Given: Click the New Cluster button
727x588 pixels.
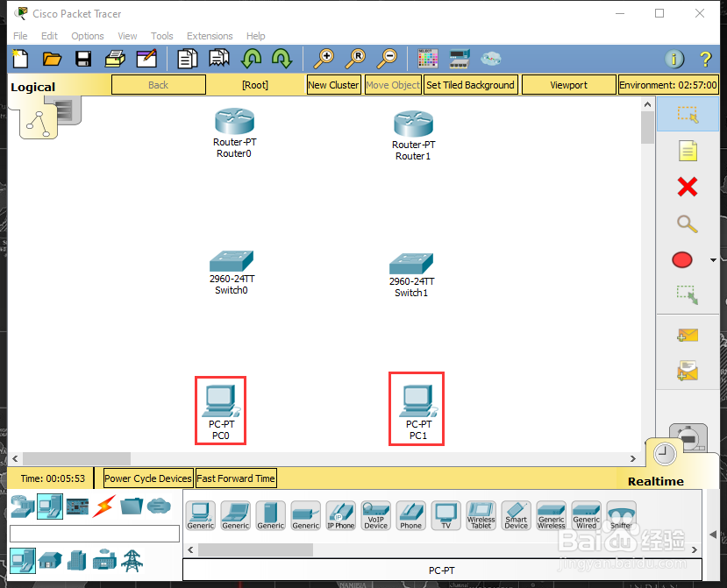Looking at the screenshot, I should tap(334, 85).
